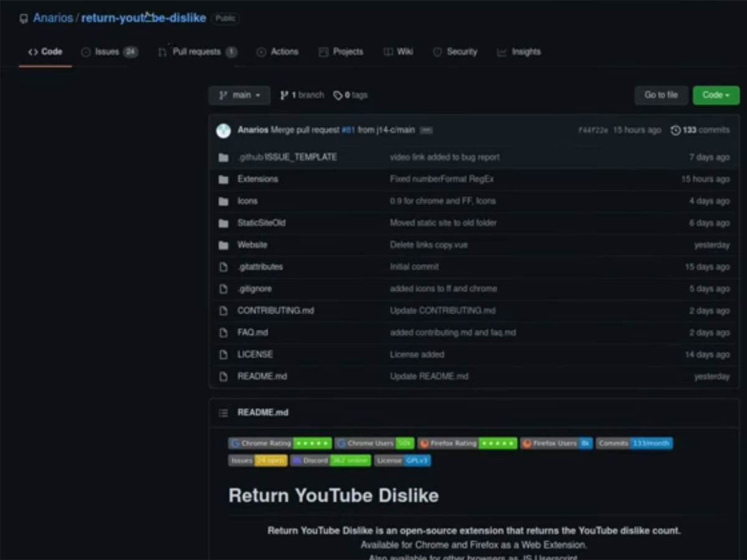Click the LICENSE file icon

tap(223, 355)
